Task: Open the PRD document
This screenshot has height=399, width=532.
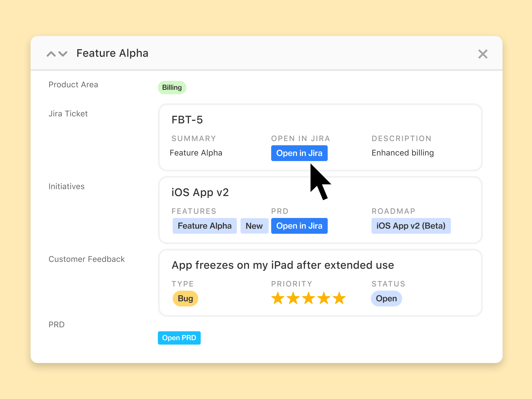Action: click(179, 338)
